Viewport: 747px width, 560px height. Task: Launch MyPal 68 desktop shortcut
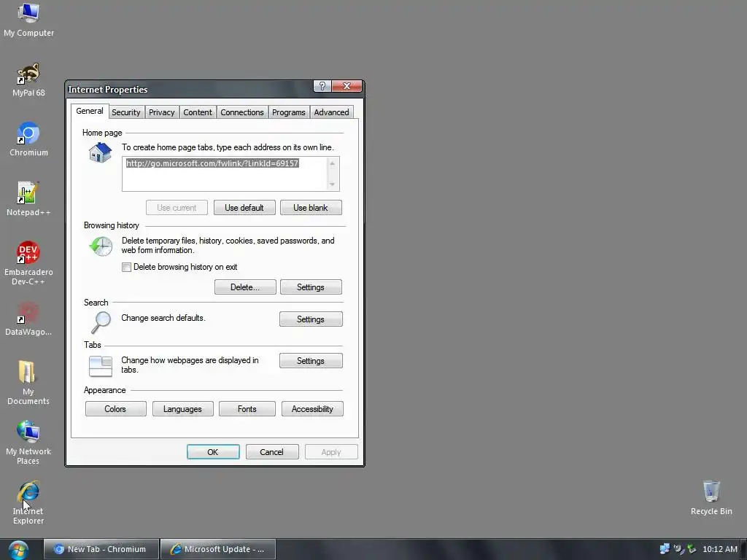tap(28, 79)
